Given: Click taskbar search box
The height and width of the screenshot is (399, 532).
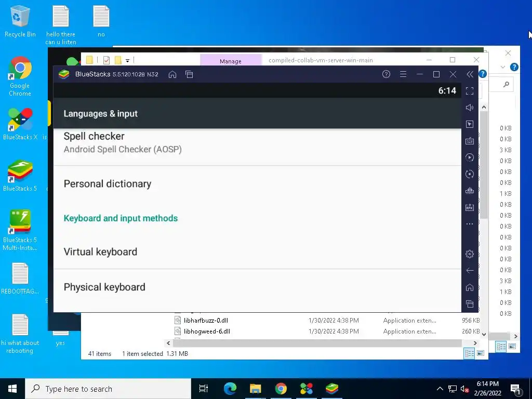Looking at the screenshot, I should click(108, 389).
